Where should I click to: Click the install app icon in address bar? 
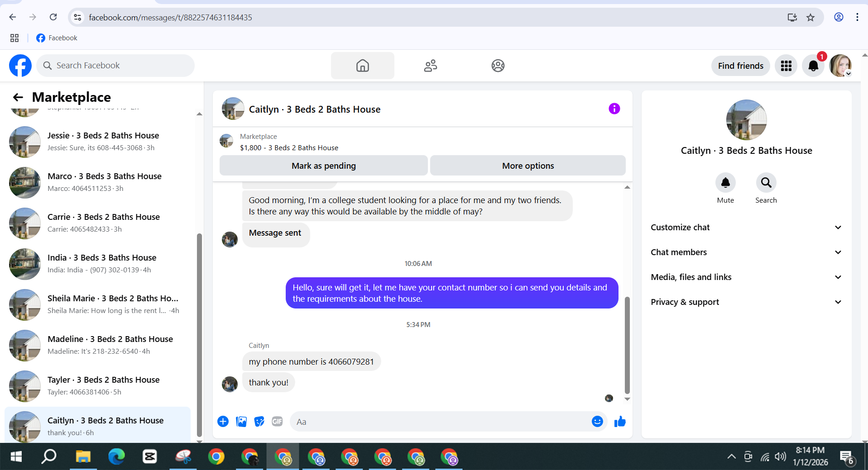[x=792, y=17]
